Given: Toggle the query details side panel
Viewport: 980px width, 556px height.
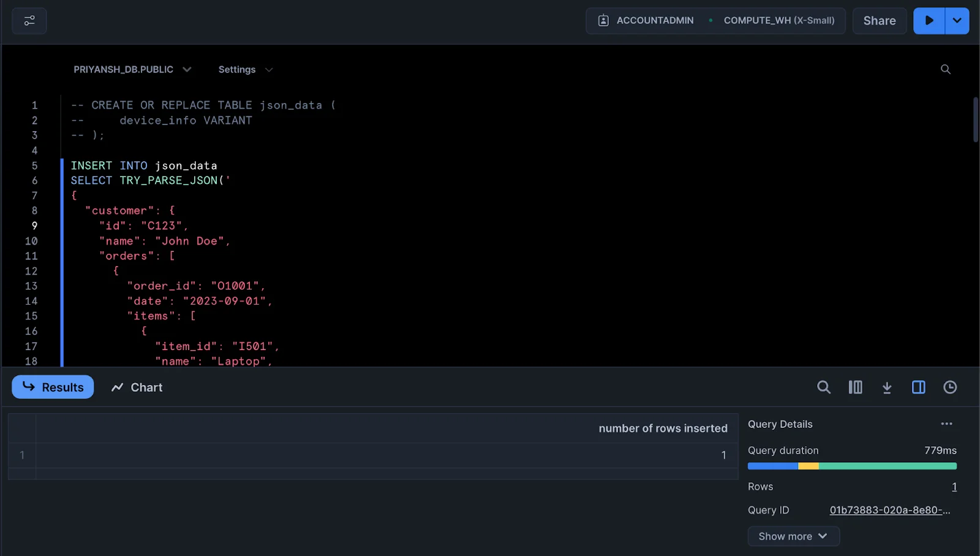Looking at the screenshot, I should [x=918, y=387].
